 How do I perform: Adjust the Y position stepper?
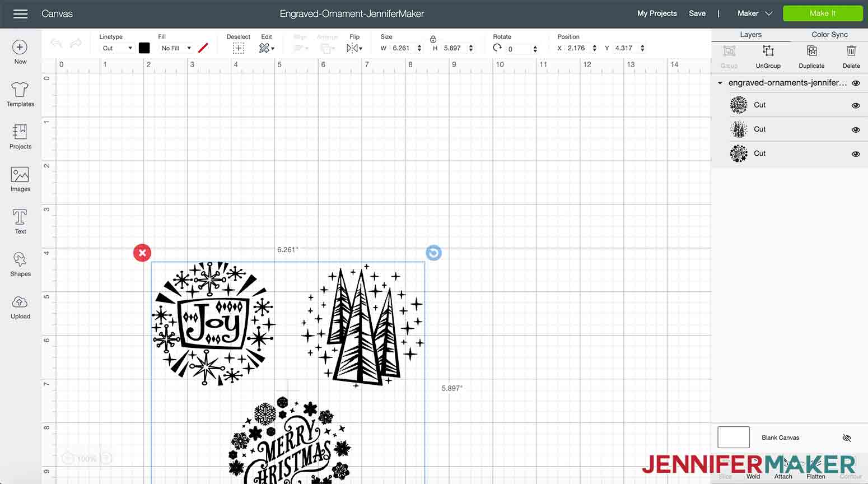(x=642, y=48)
